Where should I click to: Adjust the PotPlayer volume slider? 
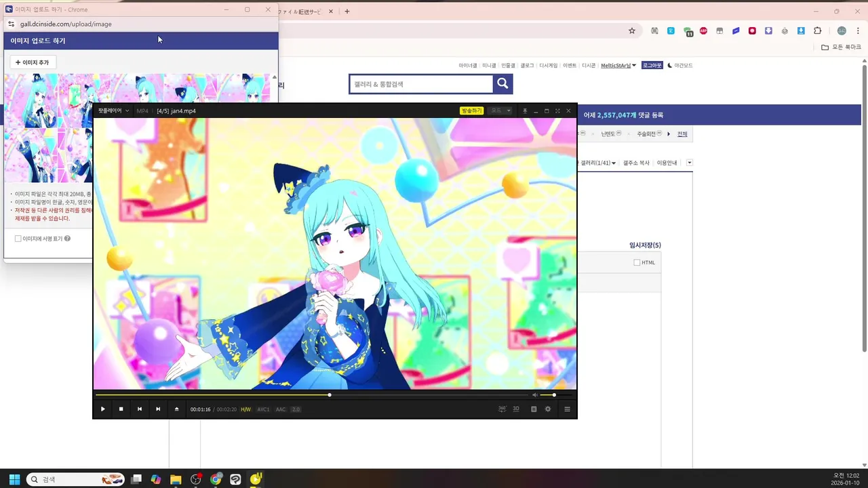click(557, 395)
